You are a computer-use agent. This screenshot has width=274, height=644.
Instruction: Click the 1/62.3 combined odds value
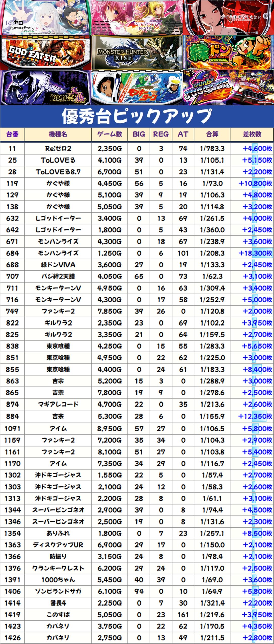pos(212,276)
